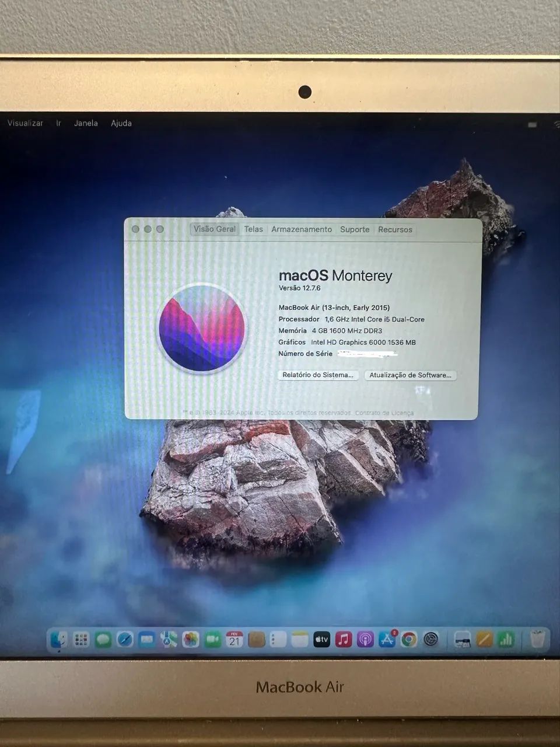Screen dimensions: 560x747
Task: Launch the Messages app
Action: click(103, 640)
